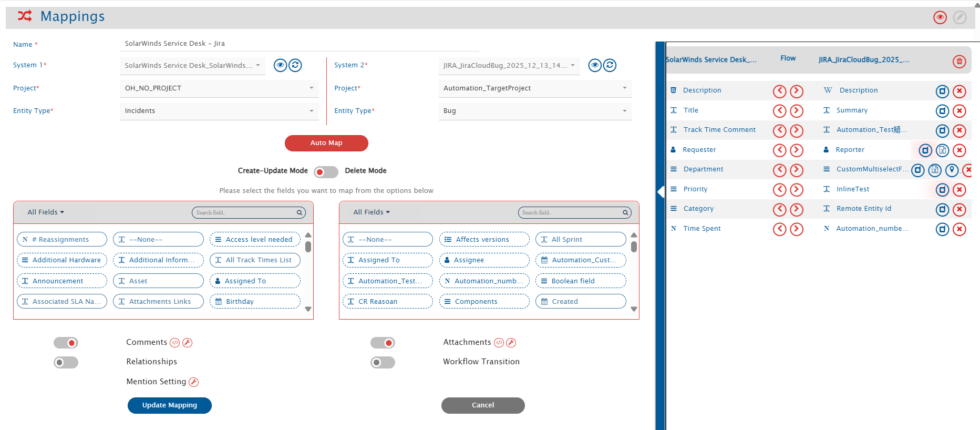Select the Affects versions field chip
Image resolution: width=980 pixels, height=430 pixels.
point(484,239)
